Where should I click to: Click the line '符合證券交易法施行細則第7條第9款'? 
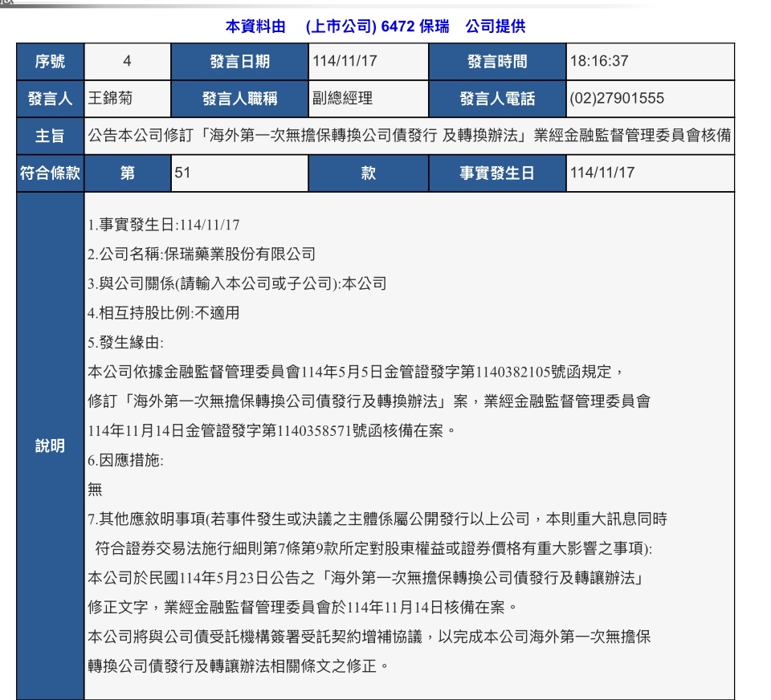pyautogui.click(x=373, y=548)
